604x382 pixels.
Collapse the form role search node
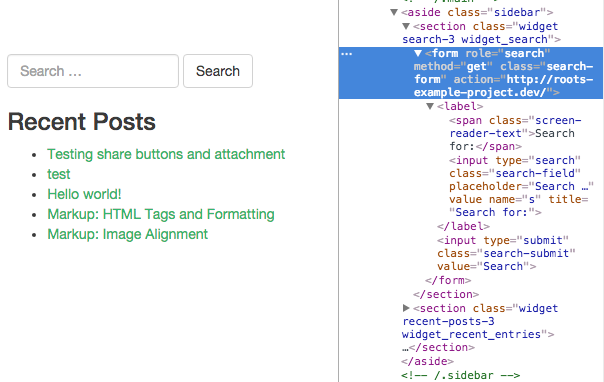[418, 53]
